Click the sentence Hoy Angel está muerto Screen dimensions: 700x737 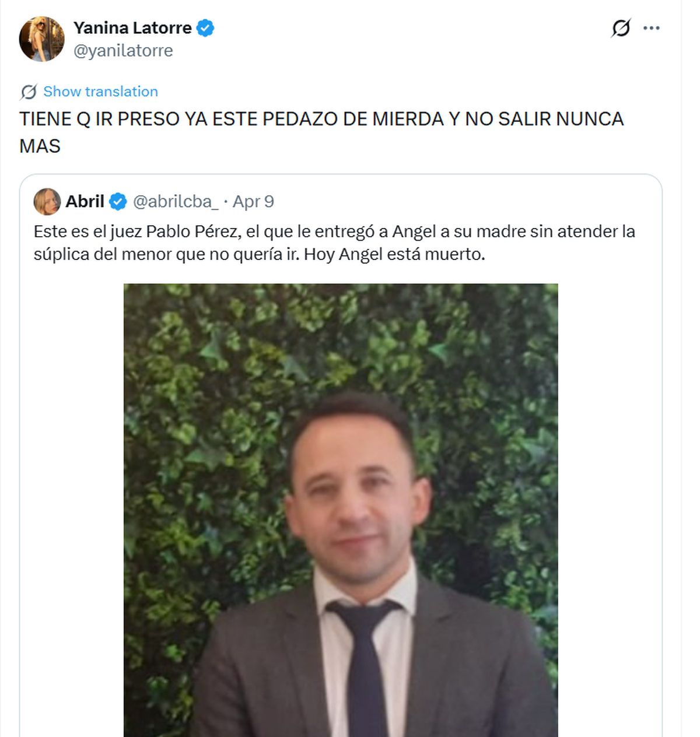coord(394,254)
